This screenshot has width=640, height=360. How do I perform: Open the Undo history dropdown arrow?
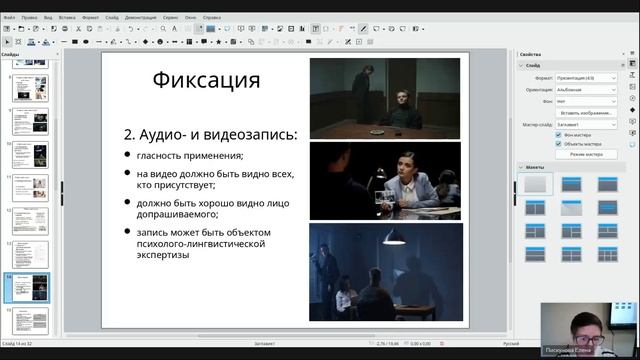click(x=138, y=29)
